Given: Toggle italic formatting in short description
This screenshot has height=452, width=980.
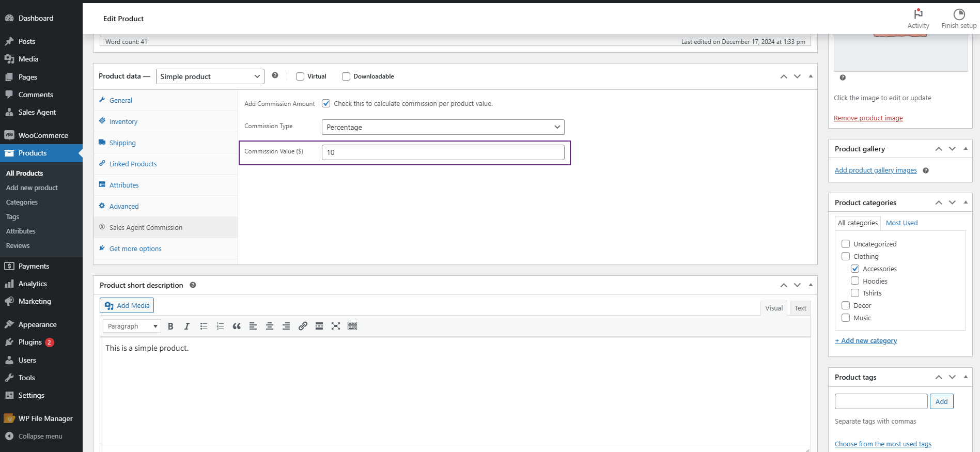Looking at the screenshot, I should coord(187,326).
